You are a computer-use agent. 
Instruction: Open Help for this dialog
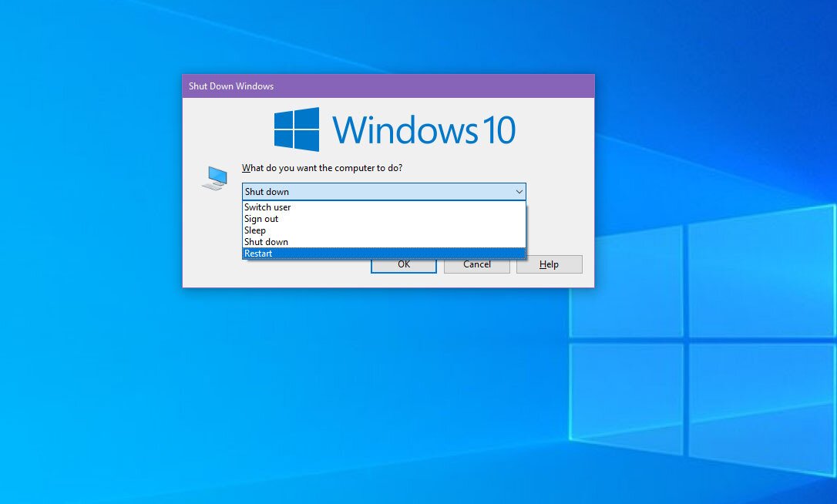(x=549, y=264)
